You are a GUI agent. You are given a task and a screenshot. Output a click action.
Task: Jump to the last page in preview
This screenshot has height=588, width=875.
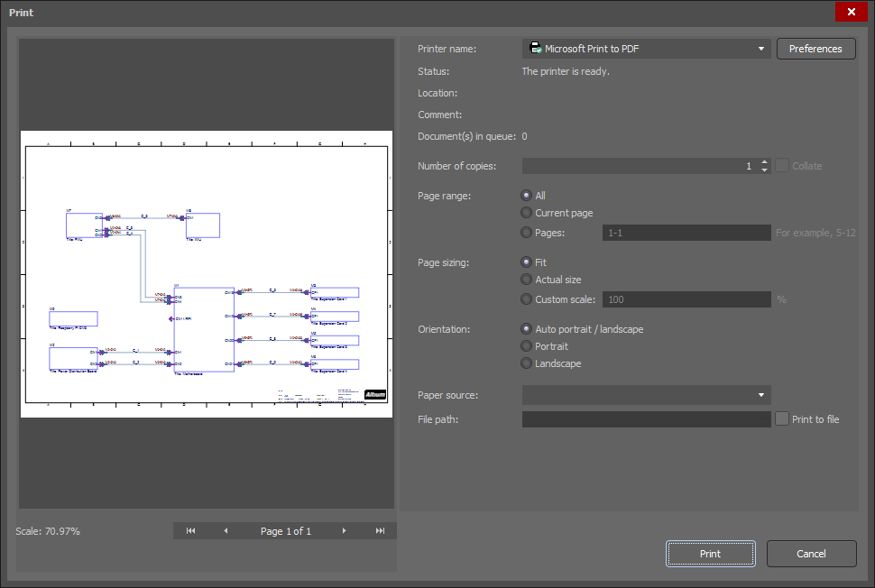(x=382, y=530)
